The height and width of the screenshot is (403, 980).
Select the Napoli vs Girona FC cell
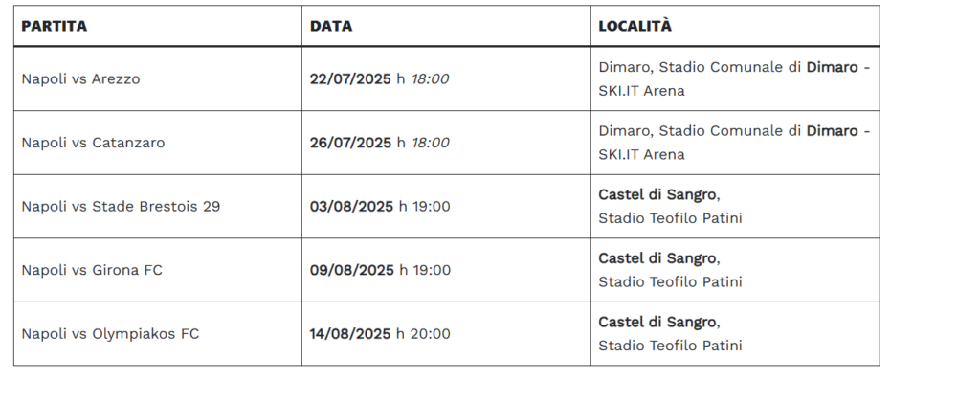(158, 270)
